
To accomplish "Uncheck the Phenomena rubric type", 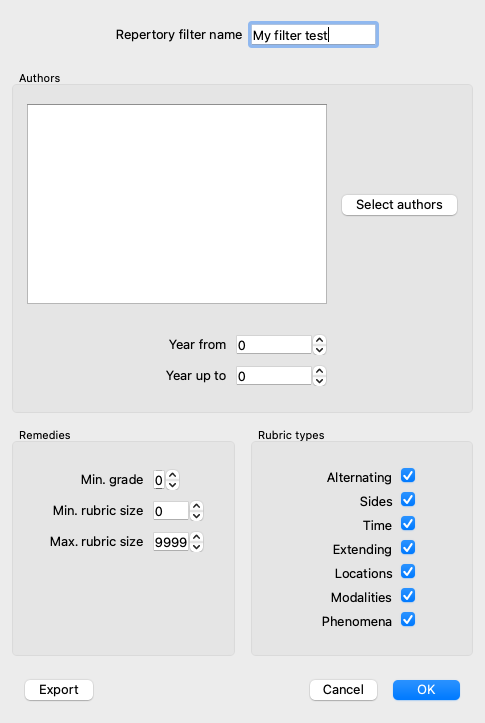I will (408, 619).
